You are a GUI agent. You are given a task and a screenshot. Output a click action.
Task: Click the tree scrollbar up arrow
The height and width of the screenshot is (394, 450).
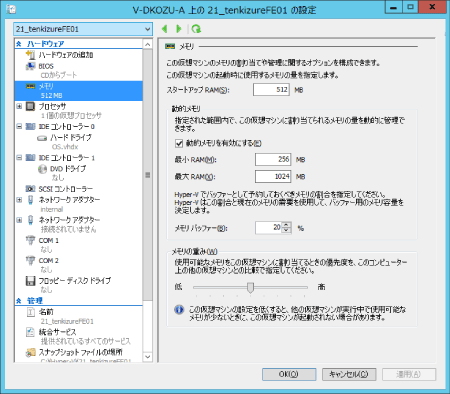148,44
